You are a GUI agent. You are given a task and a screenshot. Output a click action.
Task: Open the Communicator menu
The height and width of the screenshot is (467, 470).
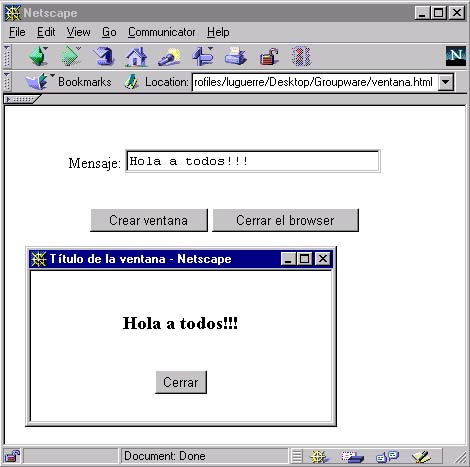click(161, 32)
